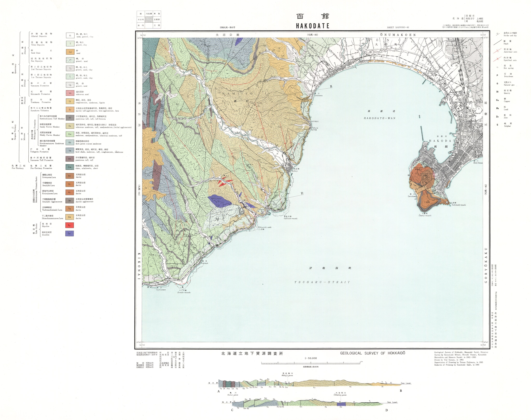
Task: Click the Copper 'Cu' legend symbol
Action: [x=497, y=100]
